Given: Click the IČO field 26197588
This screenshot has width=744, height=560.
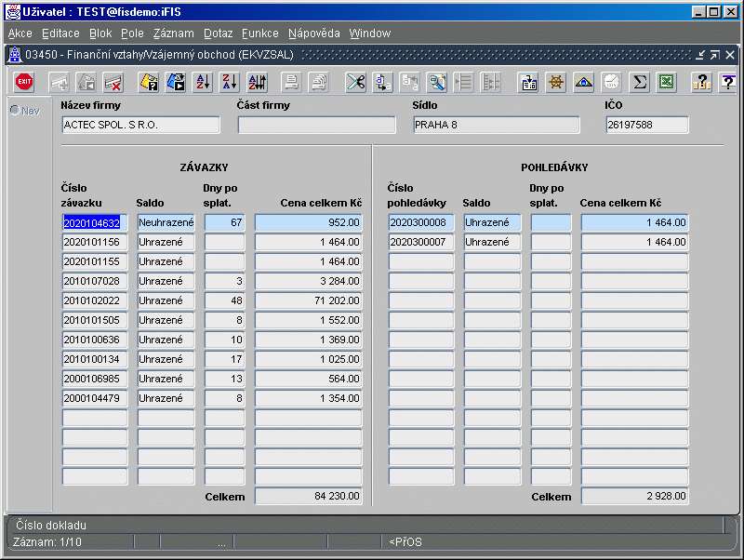Looking at the screenshot, I should [646, 125].
